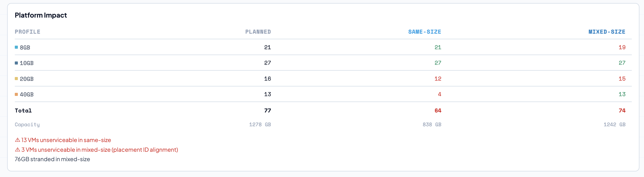Click the 8GB profile color swatch
This screenshot has width=644, height=177.
[16, 47]
